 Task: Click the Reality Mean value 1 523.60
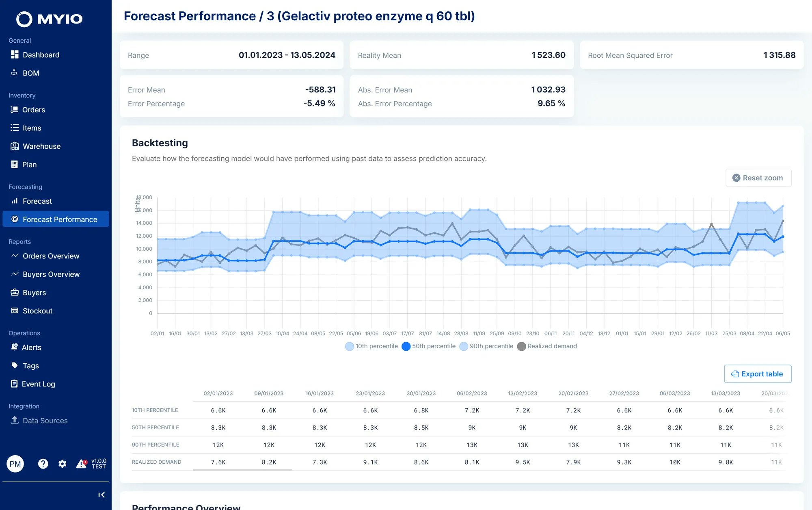[549, 55]
